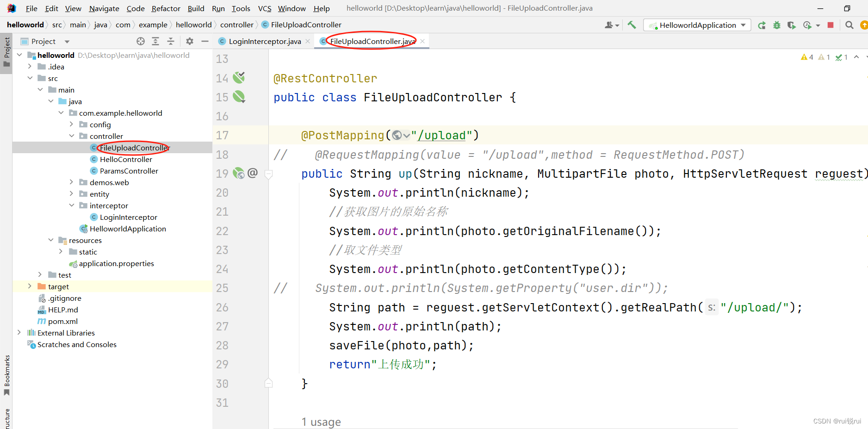Select opened file with the crosshair icon

(140, 41)
